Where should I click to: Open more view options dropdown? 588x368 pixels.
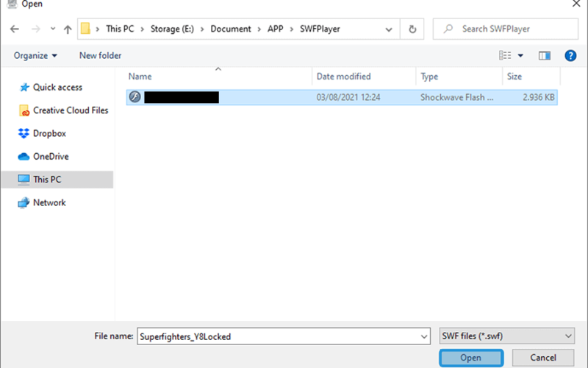click(520, 56)
